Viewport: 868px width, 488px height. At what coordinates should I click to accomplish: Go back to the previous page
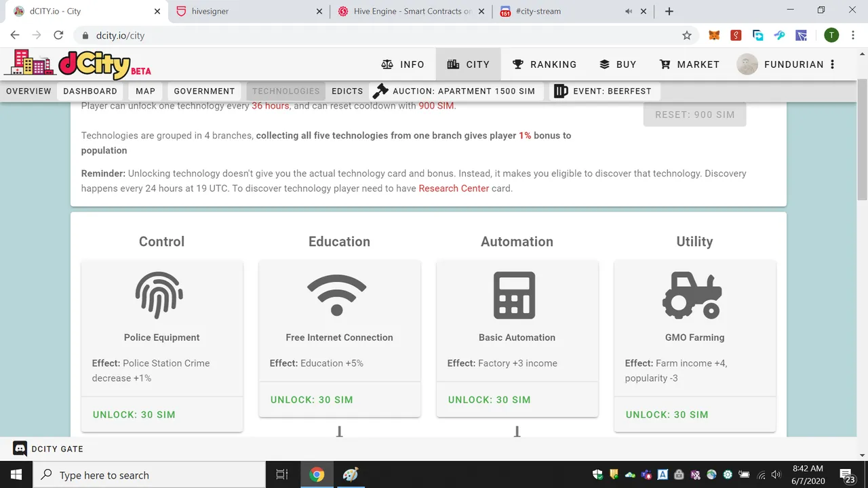point(15,35)
